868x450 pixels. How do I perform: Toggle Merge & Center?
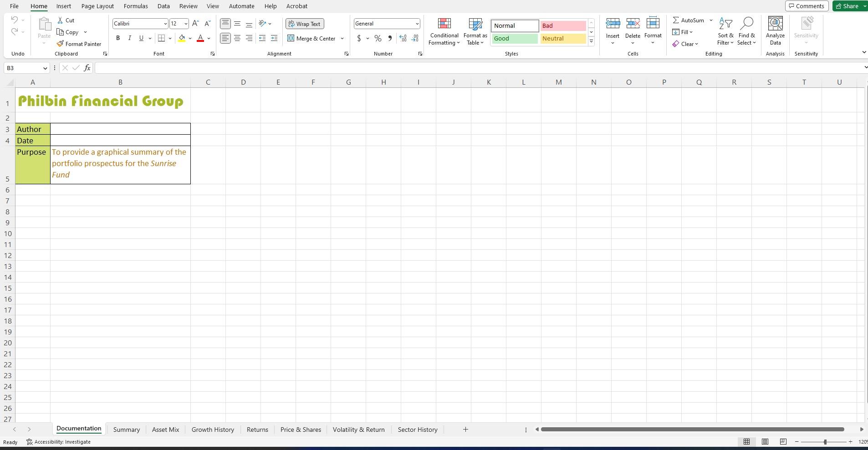(312, 39)
